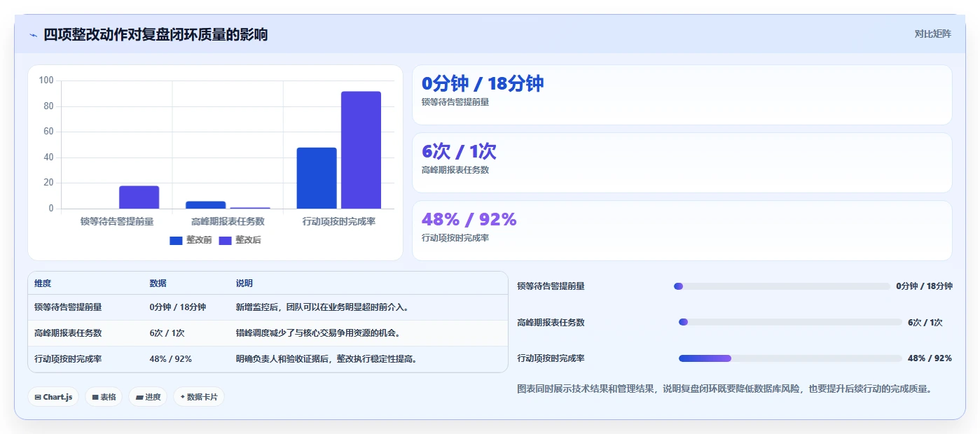Image resolution: width=980 pixels, height=434 pixels.
Task: Click the Chart.js tag chip
Action: pyautogui.click(x=54, y=397)
